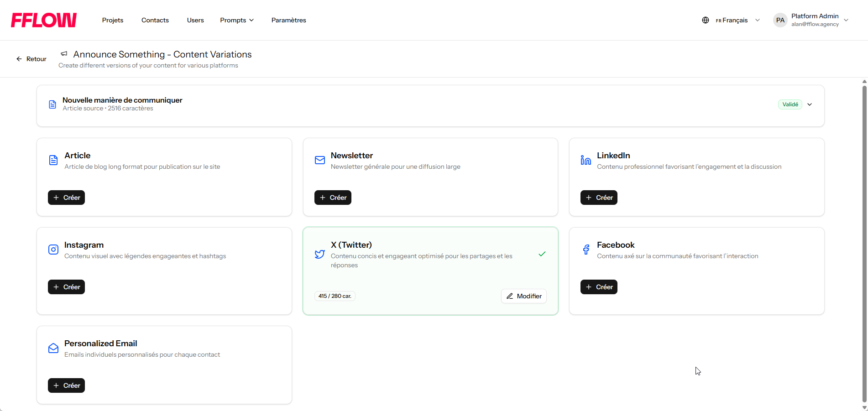Viewport: 868px width, 411px height.
Task: Expand the source article panel chevron
Action: coord(810,104)
